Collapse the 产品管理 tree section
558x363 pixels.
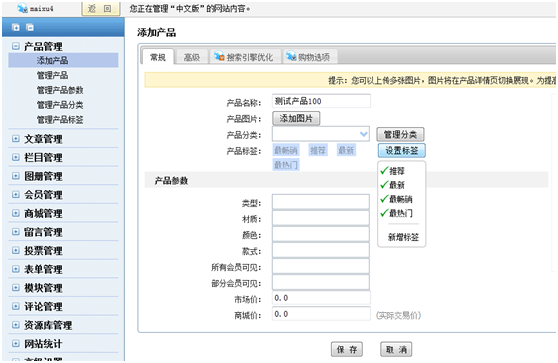(x=16, y=46)
